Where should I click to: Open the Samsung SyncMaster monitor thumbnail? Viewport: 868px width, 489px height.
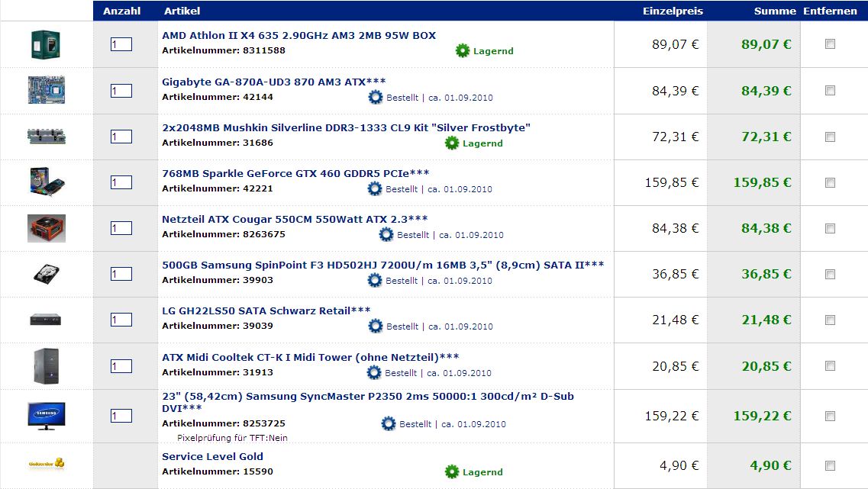(47, 416)
